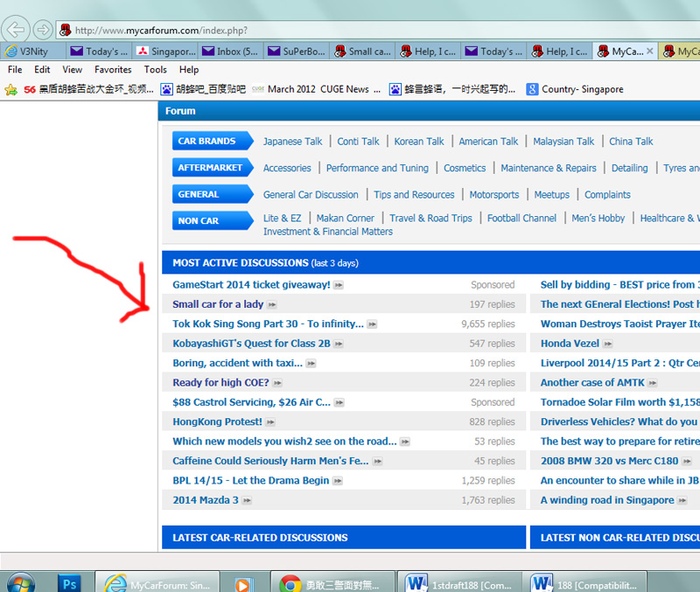Click the Football Channel forum link
Image resolution: width=700 pixels, height=592 pixels.
coord(521,218)
